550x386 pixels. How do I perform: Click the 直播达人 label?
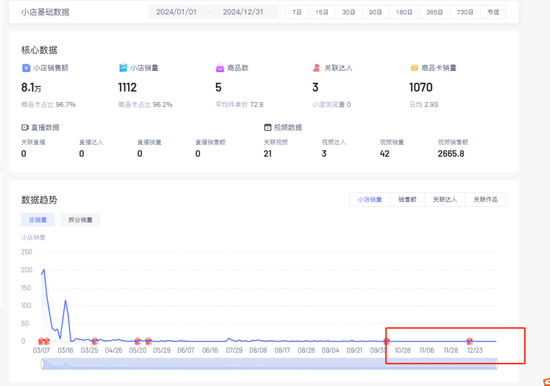click(91, 142)
